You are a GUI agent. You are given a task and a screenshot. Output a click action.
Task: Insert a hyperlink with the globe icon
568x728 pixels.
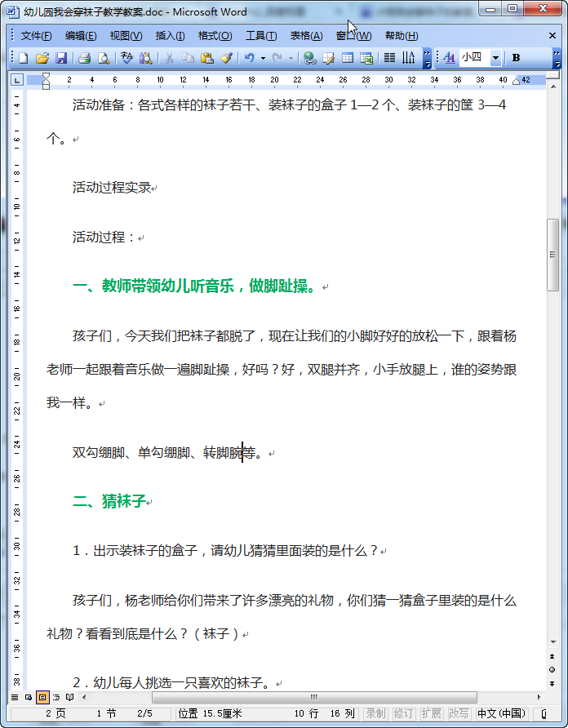(310, 58)
